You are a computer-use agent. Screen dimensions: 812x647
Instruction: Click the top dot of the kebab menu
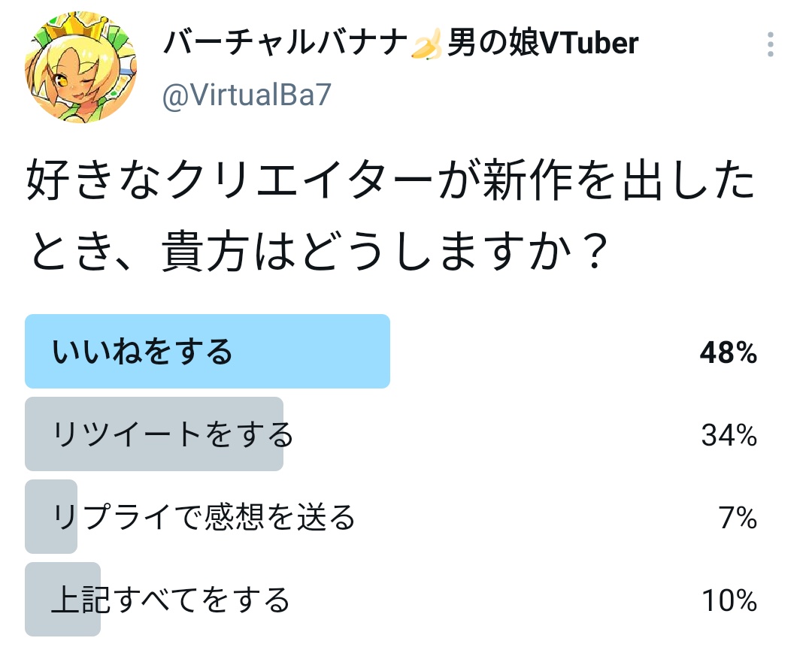coord(770,36)
